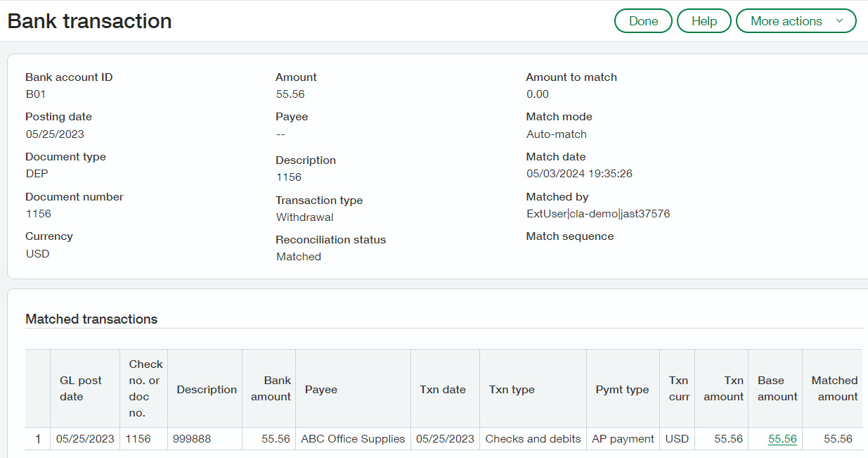Click the Payee column header in table
The width and height of the screenshot is (868, 458).
[x=321, y=389]
